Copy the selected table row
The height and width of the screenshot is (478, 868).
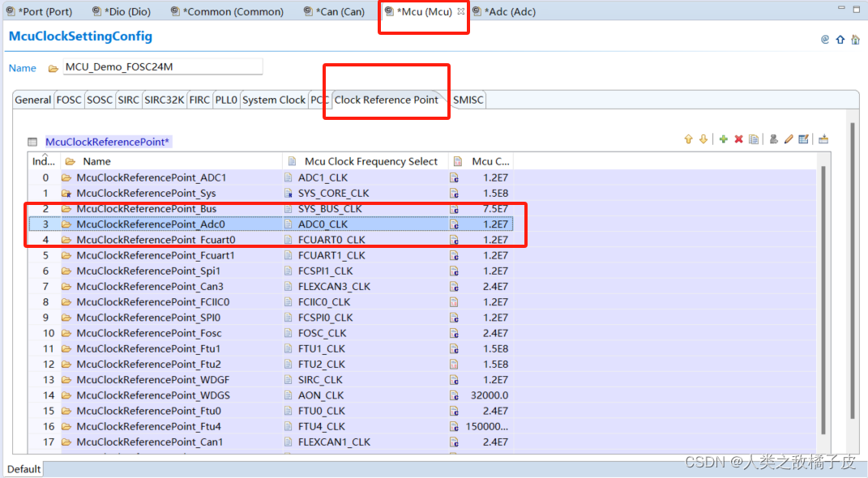754,139
